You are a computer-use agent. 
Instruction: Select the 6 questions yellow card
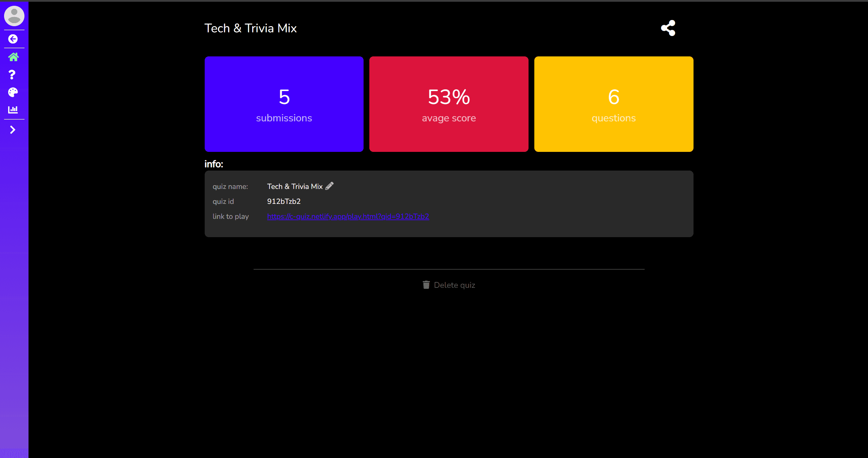pyautogui.click(x=614, y=104)
